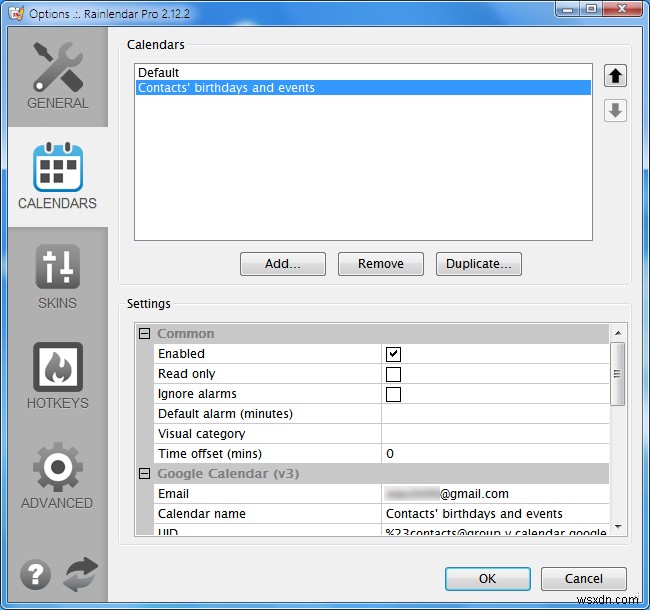Move selected calendar up with arrow
650x610 pixels.
pyautogui.click(x=615, y=76)
